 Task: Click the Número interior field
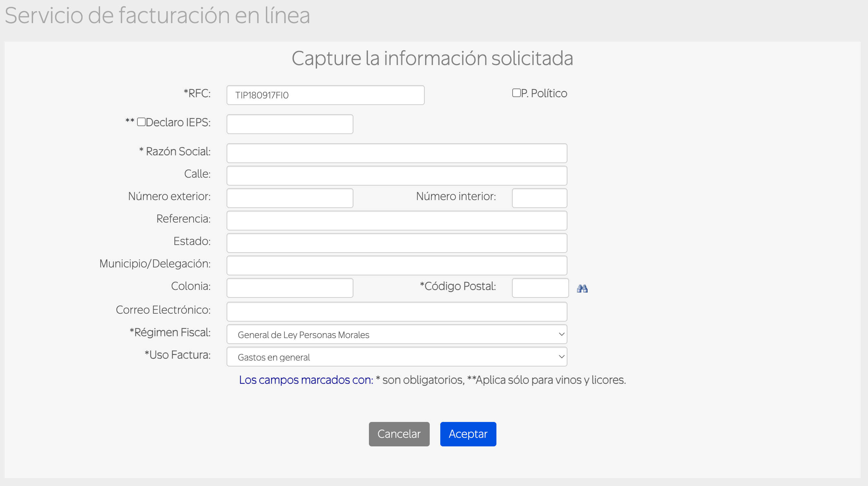click(x=539, y=198)
